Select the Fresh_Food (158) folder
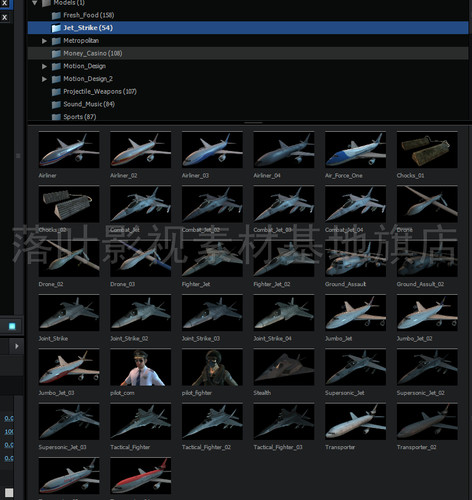 [x=248, y=15]
